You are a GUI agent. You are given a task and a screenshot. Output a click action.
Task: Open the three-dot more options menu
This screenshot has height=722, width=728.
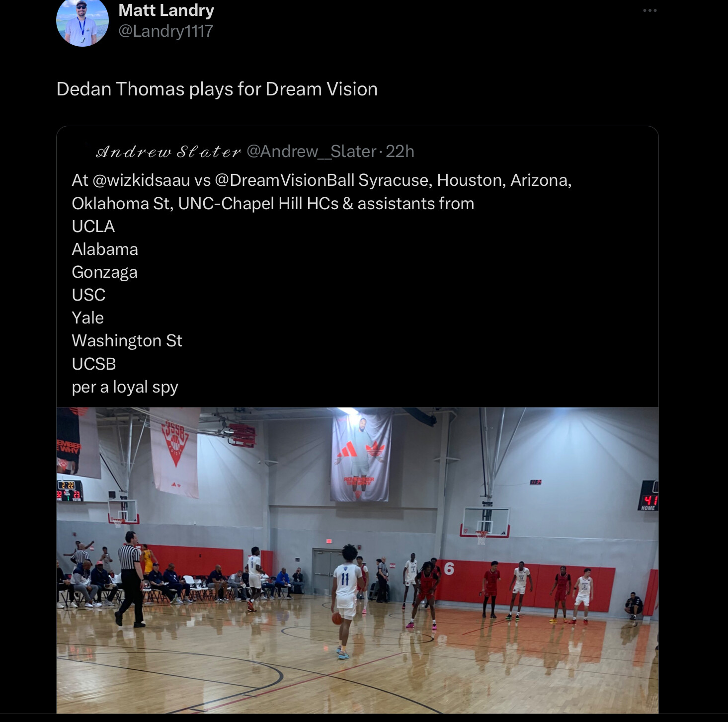click(x=649, y=10)
